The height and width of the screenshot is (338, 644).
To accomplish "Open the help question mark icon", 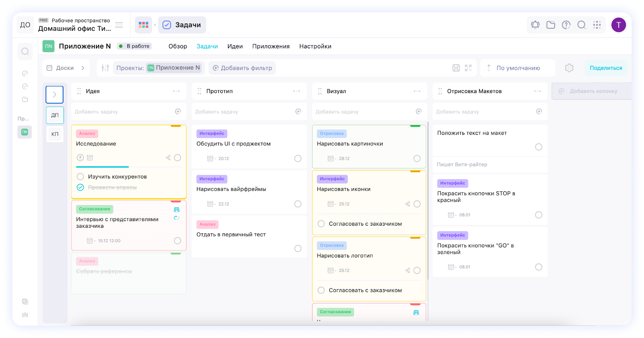I will click(566, 25).
